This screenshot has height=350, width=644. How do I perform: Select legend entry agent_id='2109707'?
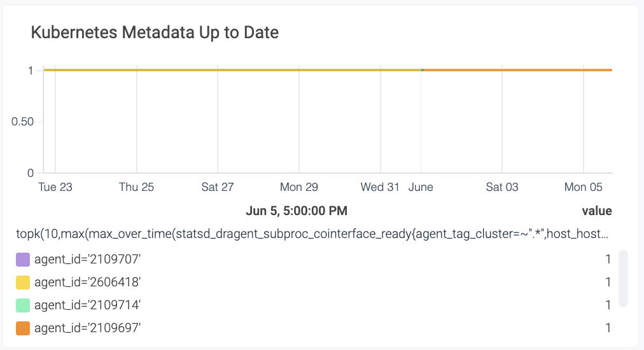(87, 260)
